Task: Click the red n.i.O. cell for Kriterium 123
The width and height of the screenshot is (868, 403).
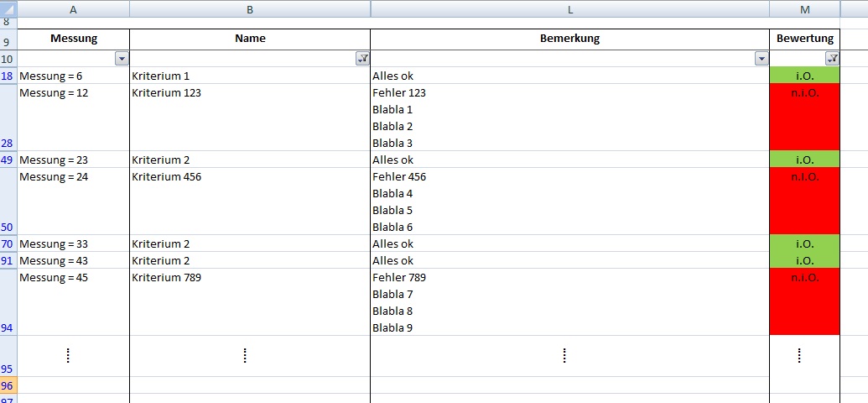Action: pyautogui.click(x=804, y=118)
